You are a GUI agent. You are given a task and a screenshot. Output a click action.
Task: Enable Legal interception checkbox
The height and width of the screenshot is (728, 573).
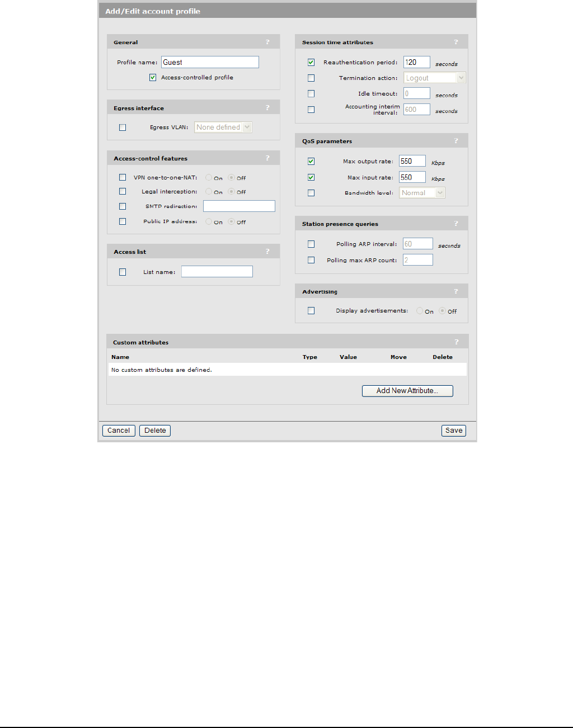click(x=123, y=191)
